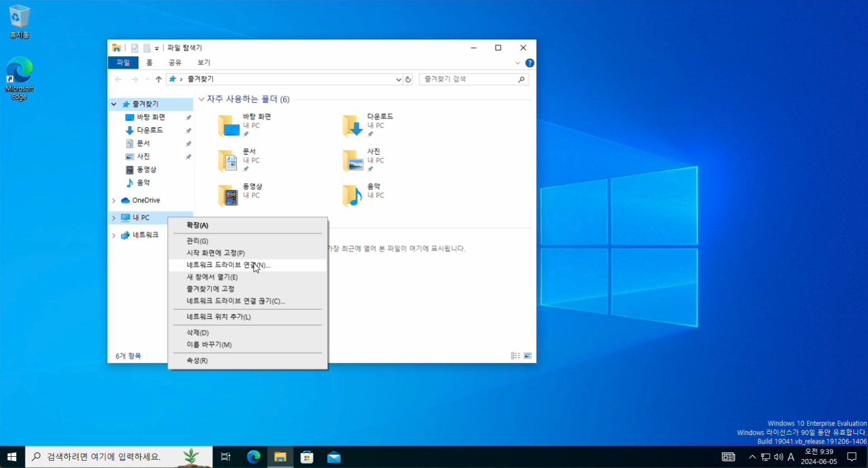Viewport: 868px width, 468px height.
Task: Select 네트워크 드라이브 연결(N) menu item
Action: coord(228,266)
